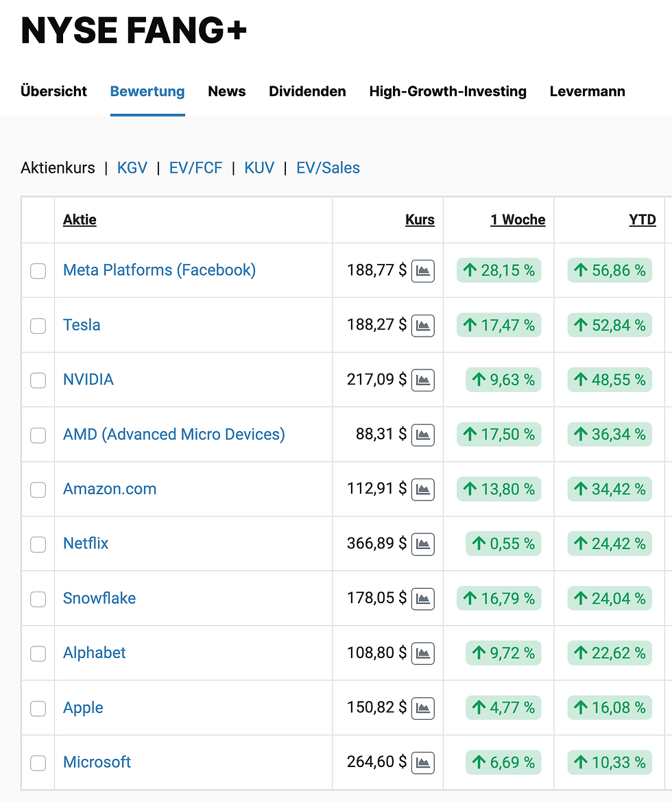This screenshot has height=802, width=672.
Task: Sort by Kurs column header
Action: (420, 219)
